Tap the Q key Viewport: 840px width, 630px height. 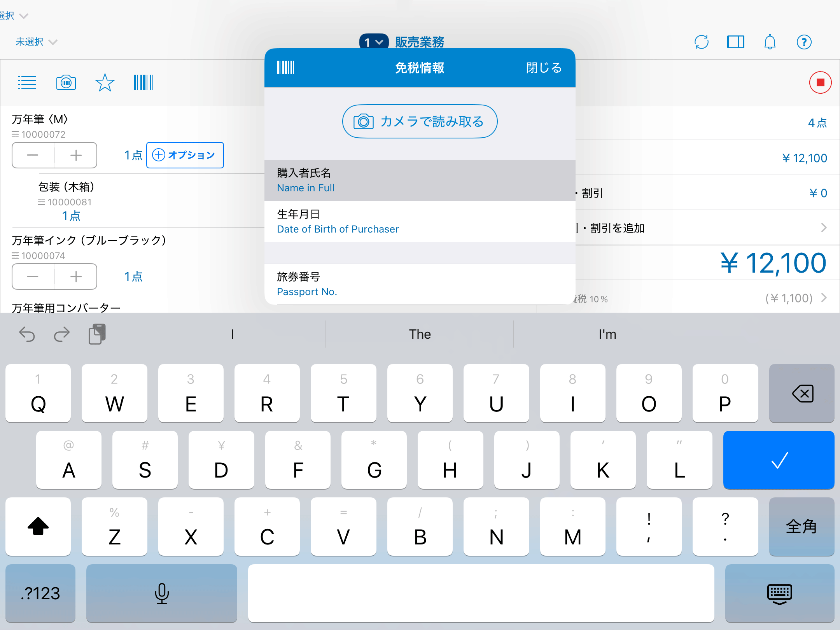[38, 393]
